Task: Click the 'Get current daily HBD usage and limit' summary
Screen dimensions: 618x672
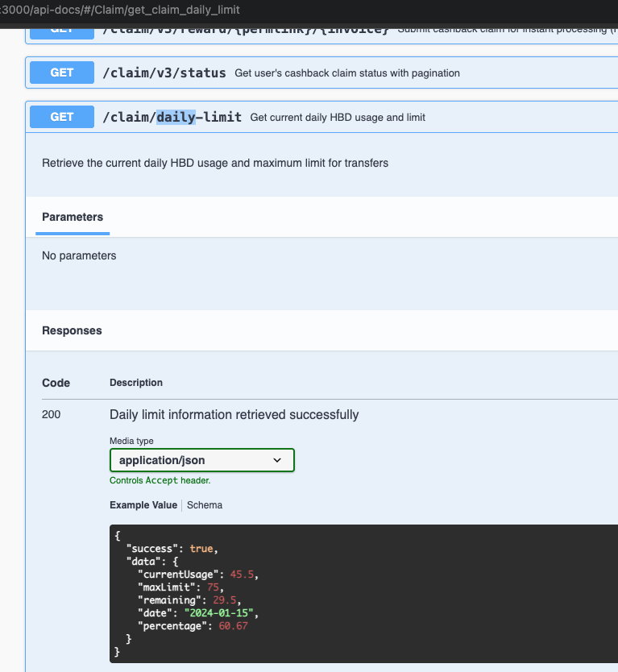Action: click(338, 118)
